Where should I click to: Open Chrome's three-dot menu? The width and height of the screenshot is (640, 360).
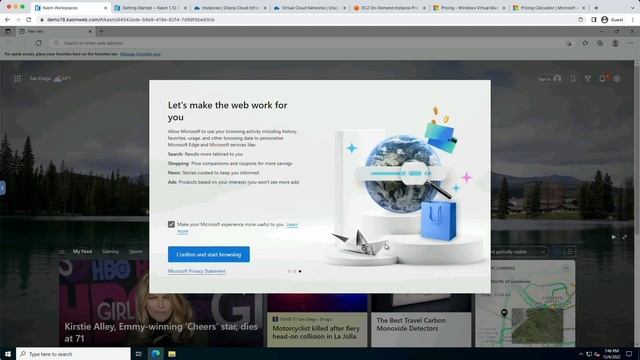pyautogui.click(x=633, y=20)
